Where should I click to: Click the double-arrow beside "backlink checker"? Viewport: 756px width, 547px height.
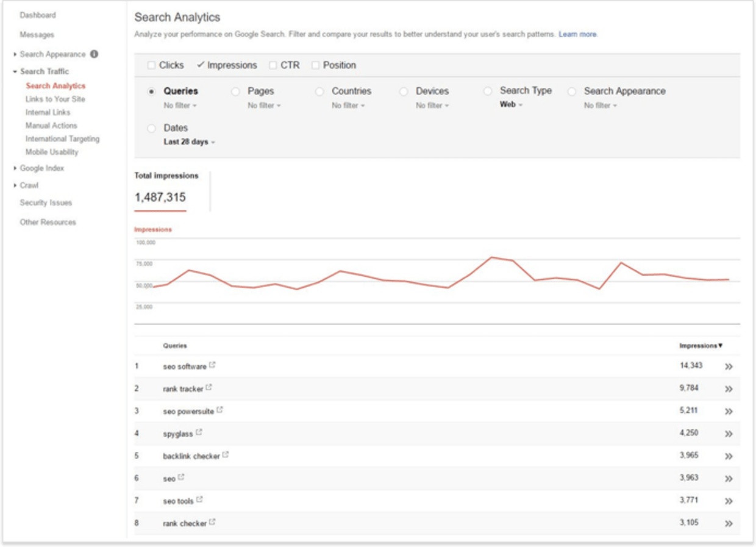(728, 456)
